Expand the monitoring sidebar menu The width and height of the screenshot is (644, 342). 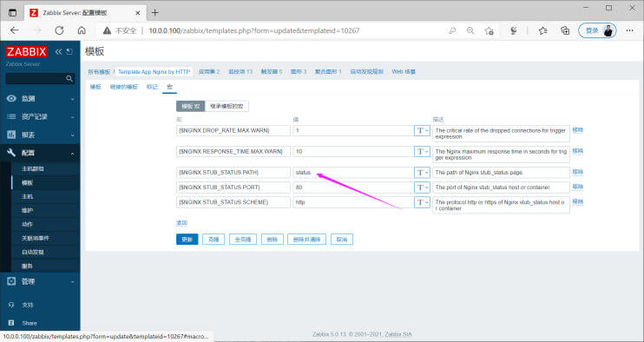40,99
